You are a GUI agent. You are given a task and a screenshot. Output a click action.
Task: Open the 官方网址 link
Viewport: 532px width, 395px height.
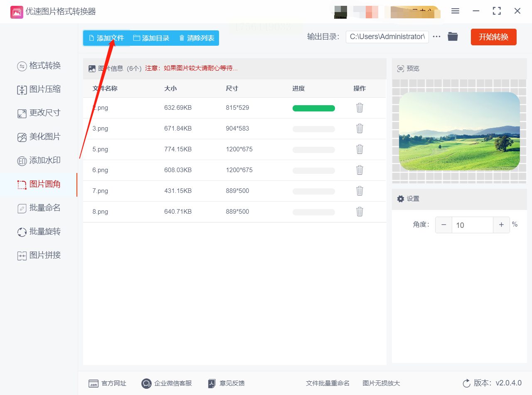[108, 383]
